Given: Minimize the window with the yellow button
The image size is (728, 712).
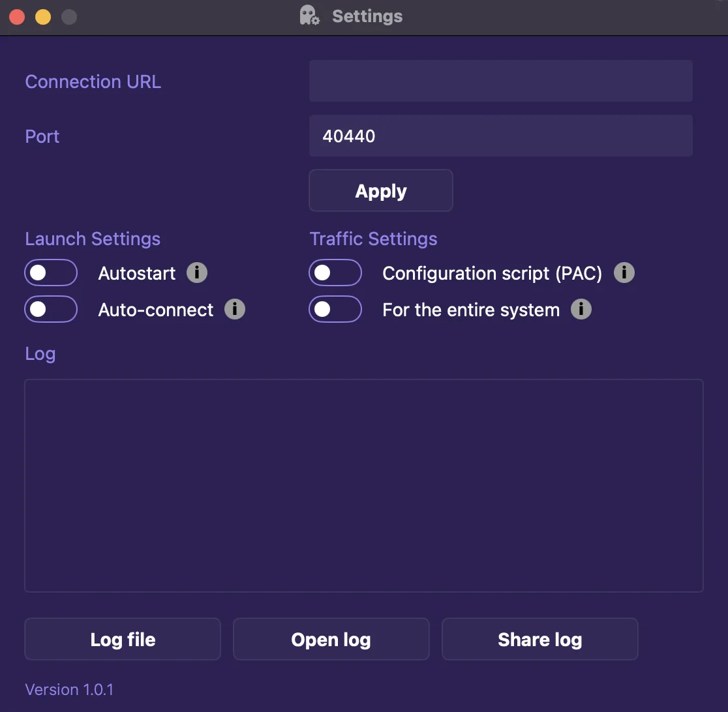Looking at the screenshot, I should (x=43, y=17).
